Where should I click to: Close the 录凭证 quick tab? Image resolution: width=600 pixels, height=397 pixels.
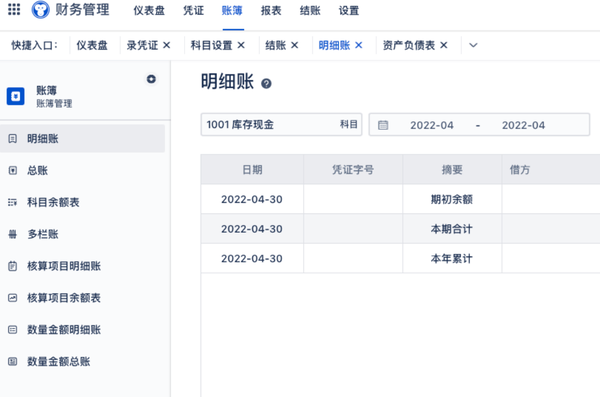coord(166,45)
